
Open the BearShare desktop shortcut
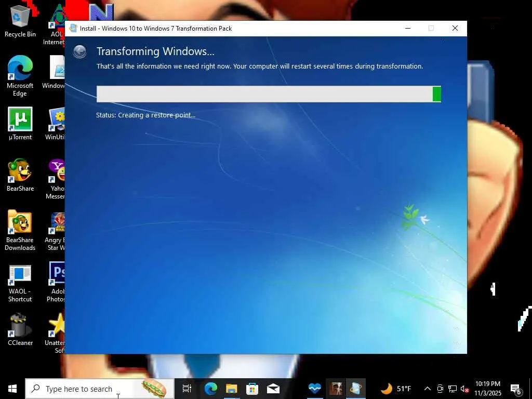coord(20,175)
